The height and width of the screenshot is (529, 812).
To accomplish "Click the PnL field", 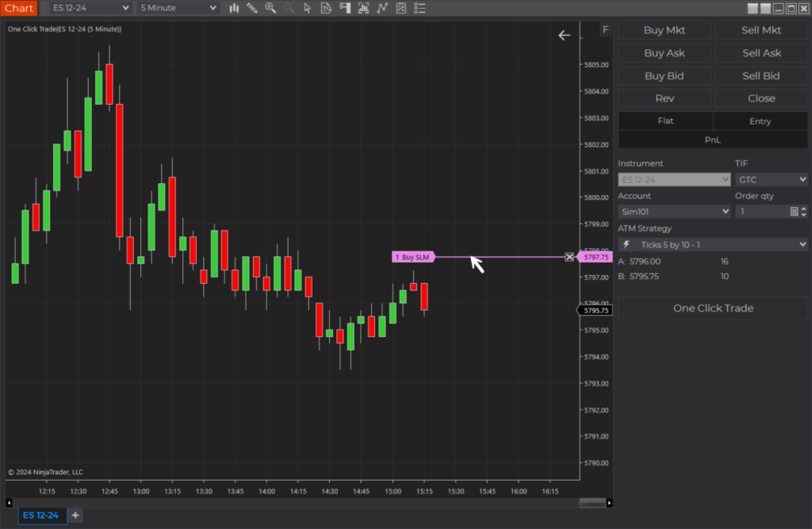I will point(713,140).
